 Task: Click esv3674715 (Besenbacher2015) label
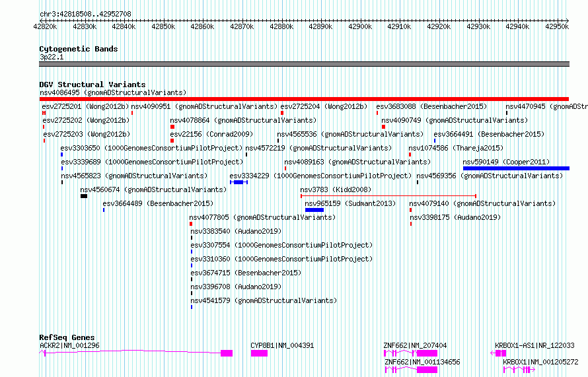(x=246, y=273)
